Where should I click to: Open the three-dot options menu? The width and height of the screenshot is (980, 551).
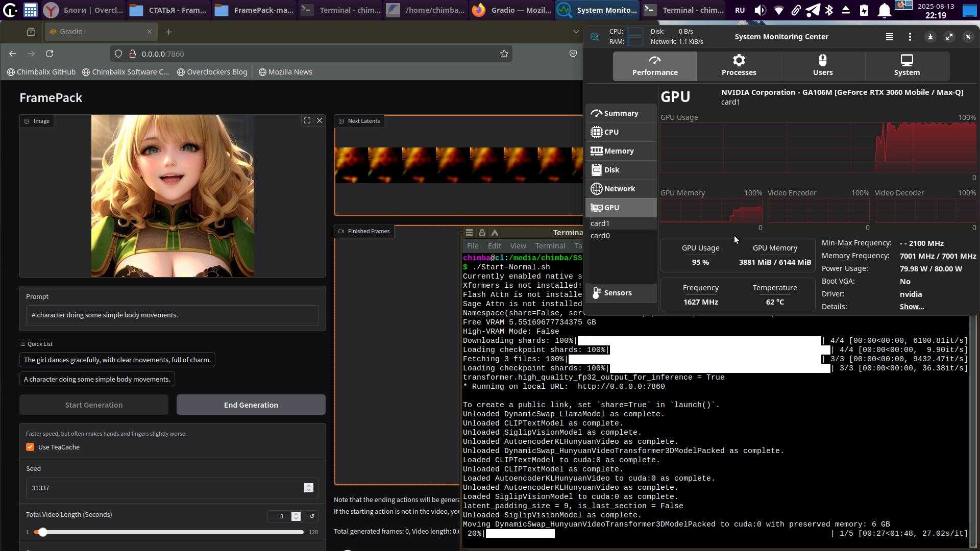pyautogui.click(x=910, y=37)
